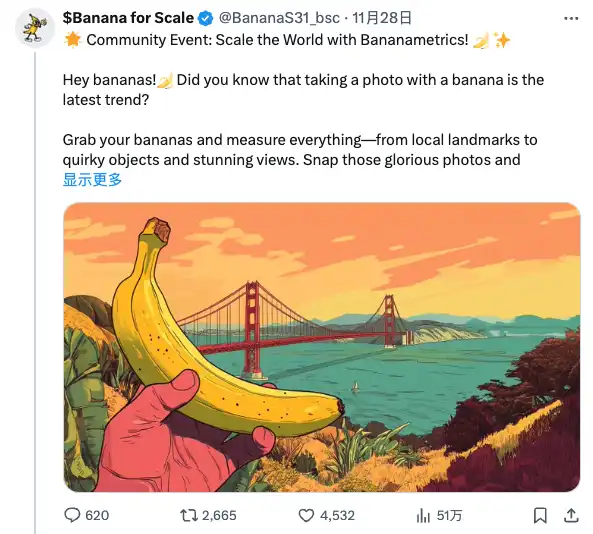Click the retweet arrows icon
Viewport: 593px width, 534px height.
point(189,515)
